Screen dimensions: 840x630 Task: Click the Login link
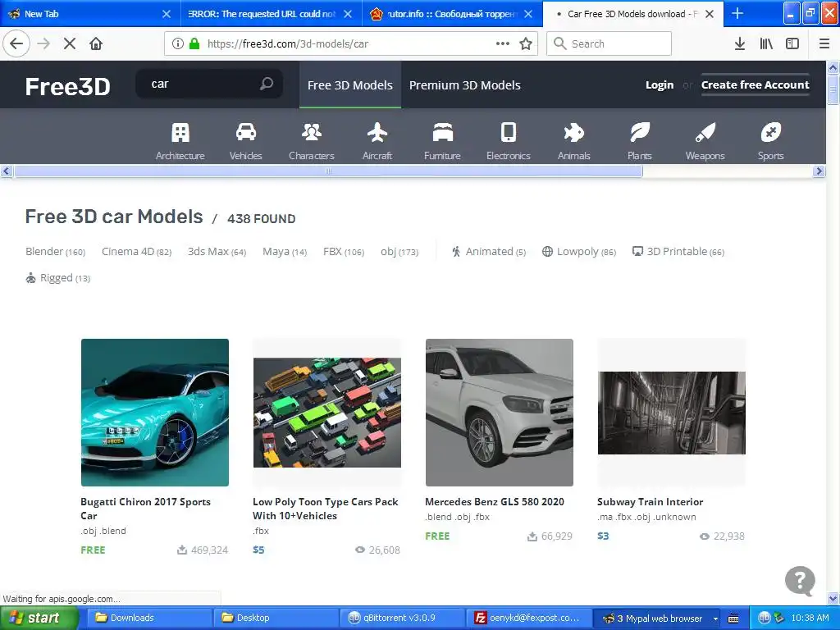[660, 84]
